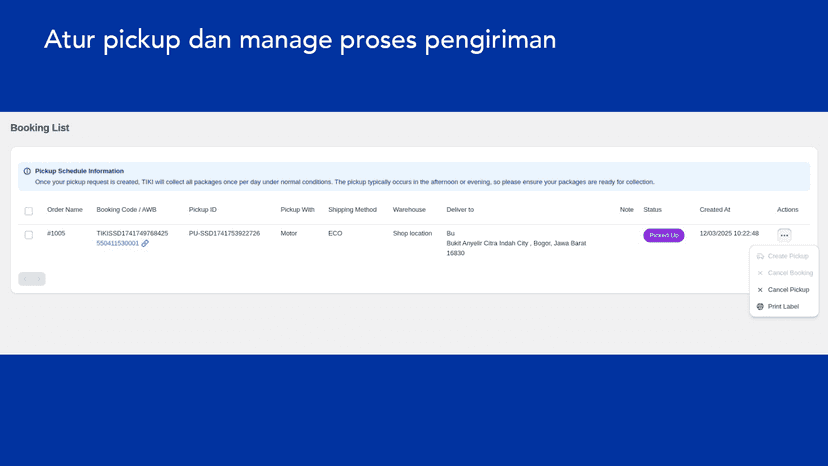Click the X icon beside Cancel Booking

click(760, 273)
